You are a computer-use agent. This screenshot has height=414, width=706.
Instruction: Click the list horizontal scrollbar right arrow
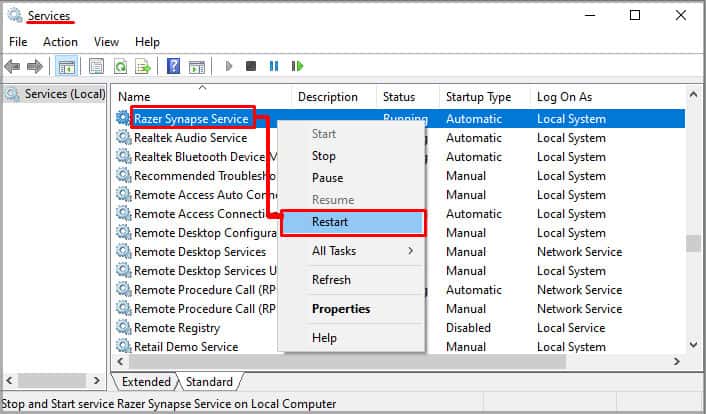676,361
